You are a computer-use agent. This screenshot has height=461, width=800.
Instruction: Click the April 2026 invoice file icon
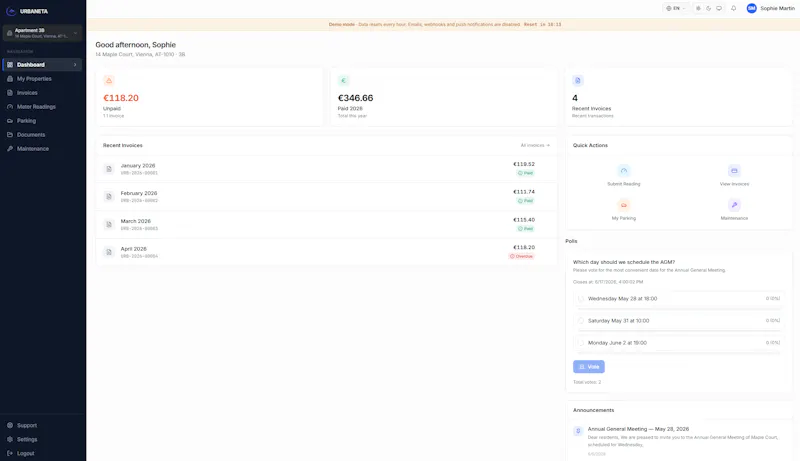(x=109, y=252)
